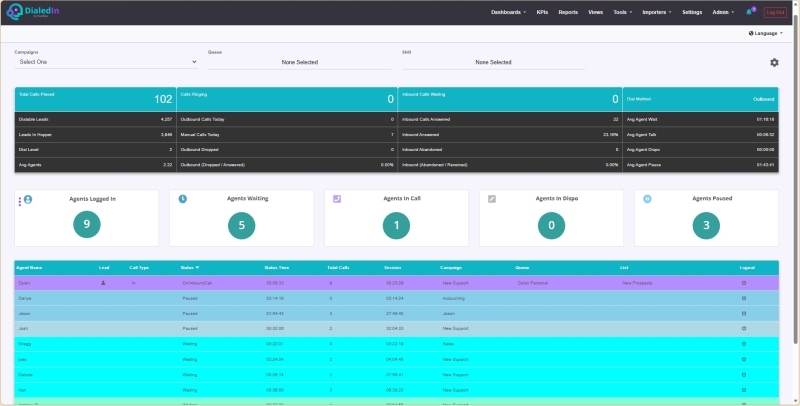This screenshot has height=406, width=800.
Task: Click Dylan Personal queue cell
Action: coord(533,283)
